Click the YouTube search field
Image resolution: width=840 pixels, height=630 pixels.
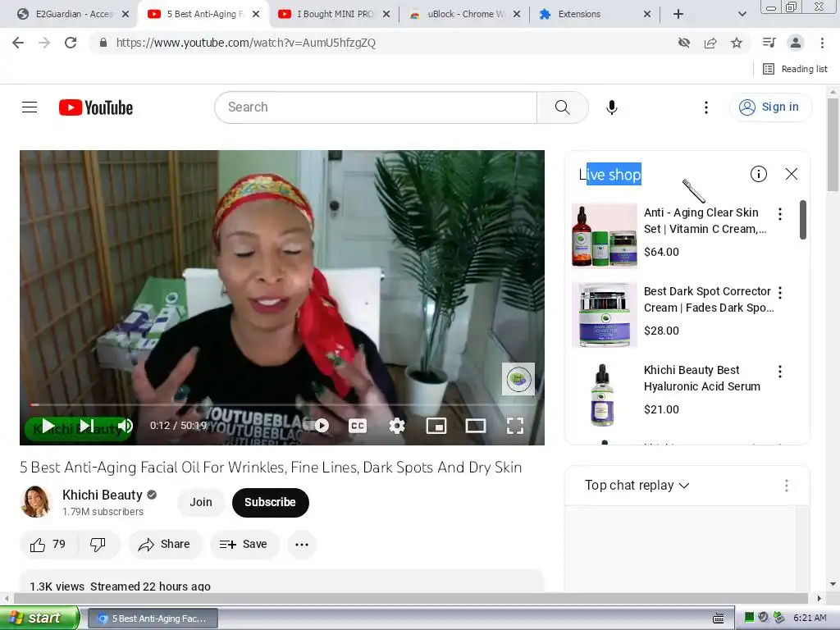point(376,107)
